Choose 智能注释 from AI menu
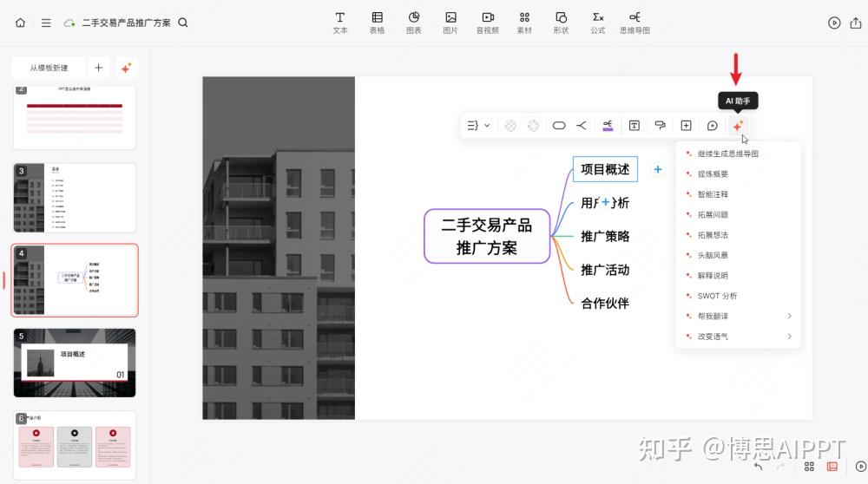The height and width of the screenshot is (484, 868). 738,194
